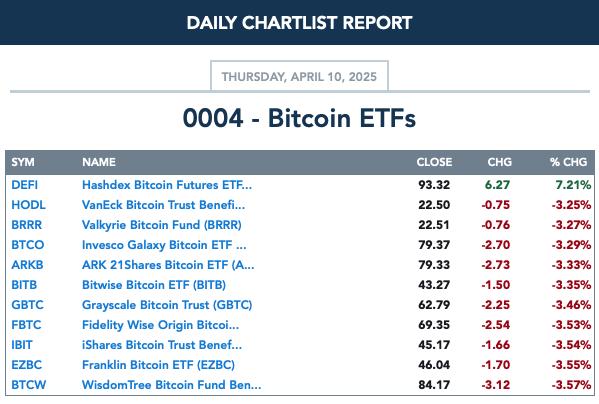Click Grayscale Bitcoin Trust (GBTC) name
The image size is (599, 404).
click(167, 305)
